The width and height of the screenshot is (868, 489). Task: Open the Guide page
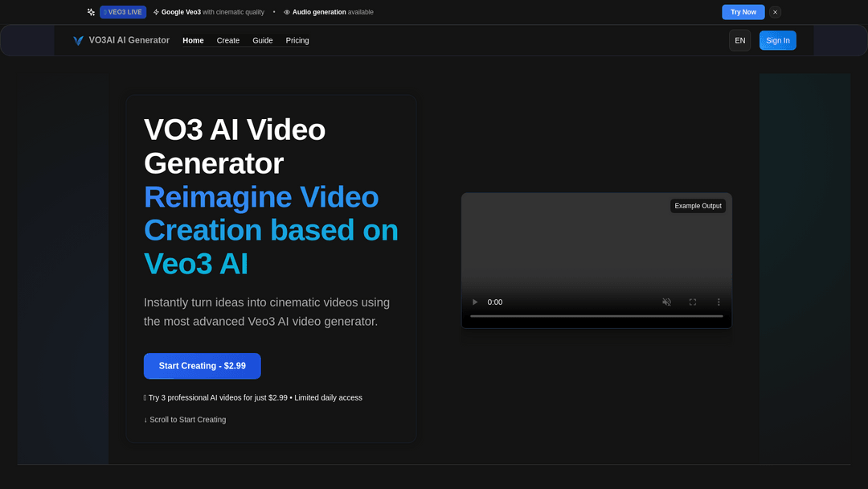(262, 40)
